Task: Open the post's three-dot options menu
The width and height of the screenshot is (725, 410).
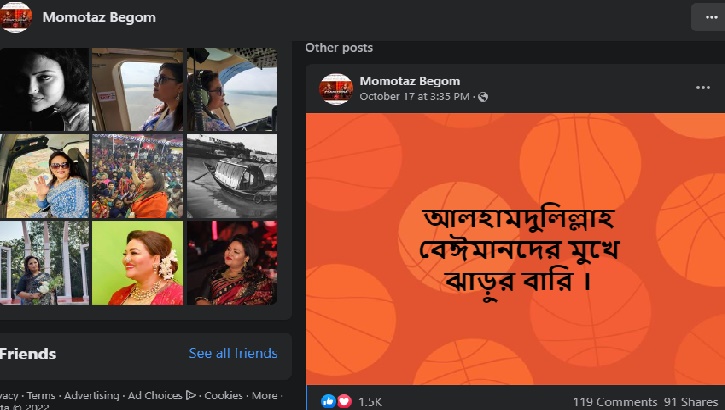Action: [703, 88]
